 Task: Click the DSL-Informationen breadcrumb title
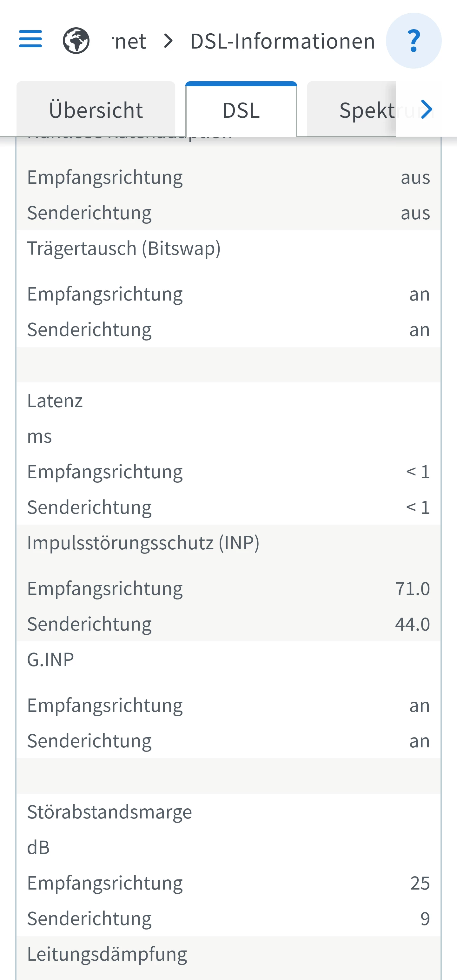point(282,41)
